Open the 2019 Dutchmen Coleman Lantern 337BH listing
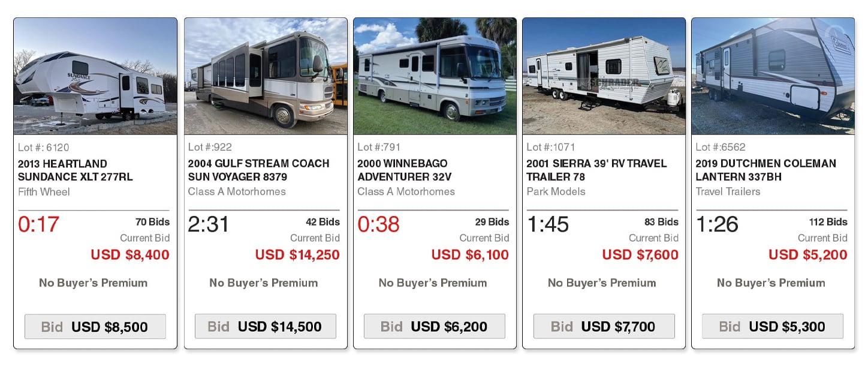Viewport: 868px width, 372px height. pos(765,169)
